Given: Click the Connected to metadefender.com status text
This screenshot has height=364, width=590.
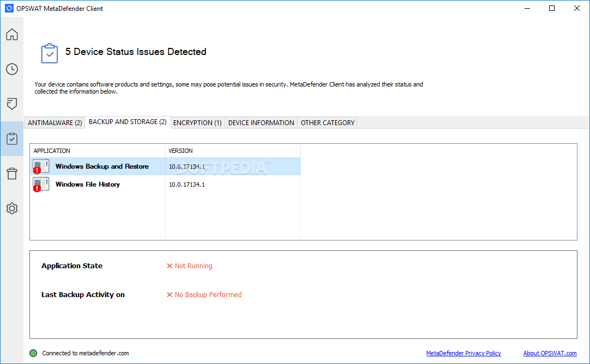Looking at the screenshot, I should tap(86, 353).
